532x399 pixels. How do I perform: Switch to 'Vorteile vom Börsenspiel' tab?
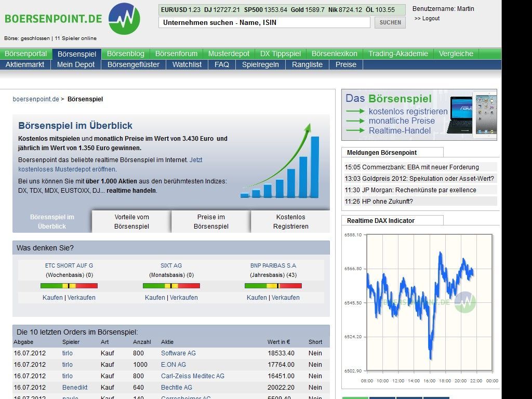[x=131, y=221]
